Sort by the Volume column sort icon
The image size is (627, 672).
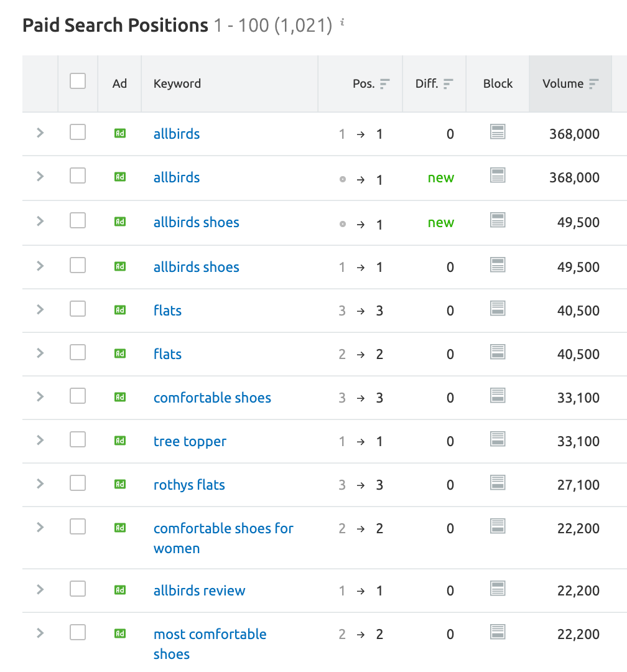(593, 83)
